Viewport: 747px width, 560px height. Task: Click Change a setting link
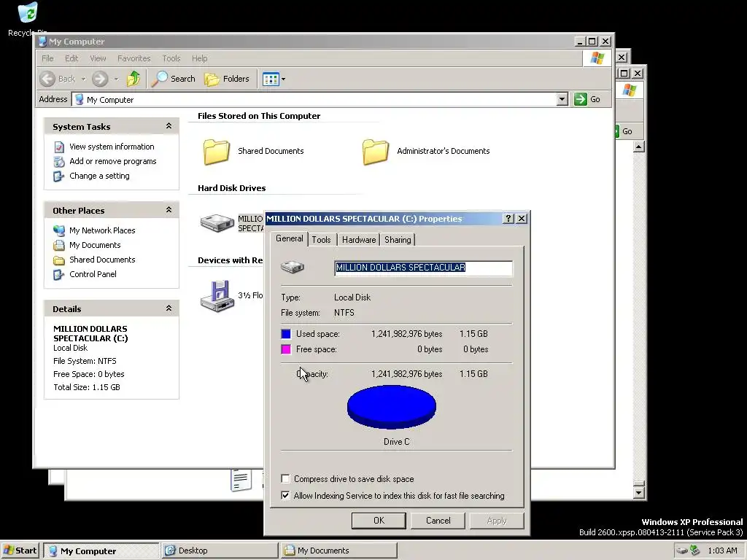tap(99, 176)
